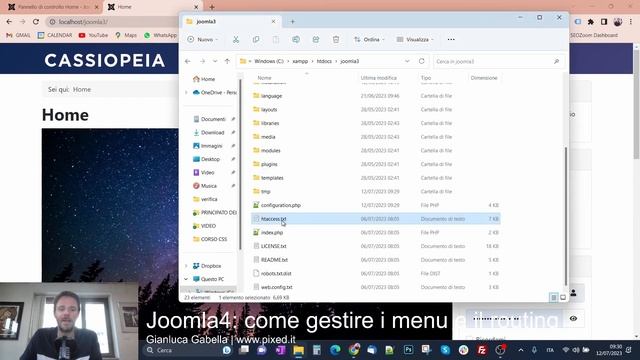Open the Ordina sort dropdown
The height and width of the screenshot is (360, 640).
coord(369,40)
